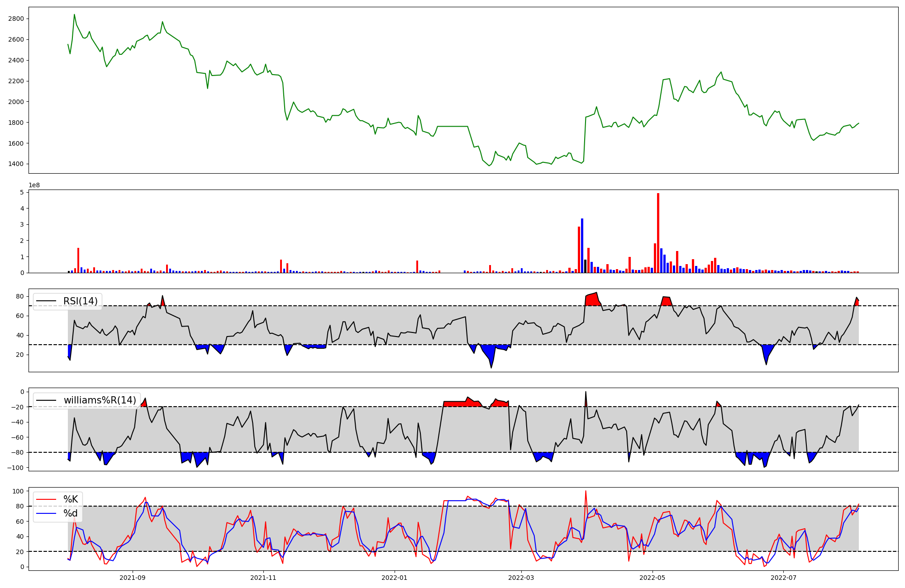Screen dimensions: 905x588
Task: Click the 2022-07 x-axis date label
Action: pos(783,578)
